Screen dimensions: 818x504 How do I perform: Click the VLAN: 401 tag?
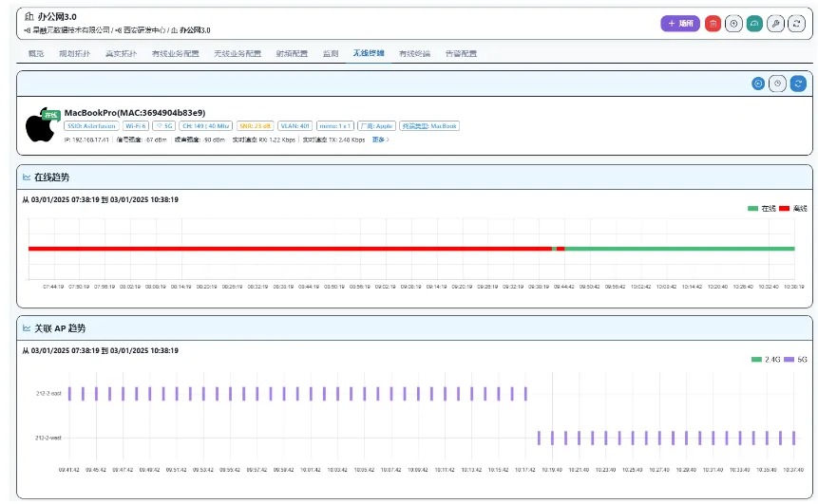(295, 125)
